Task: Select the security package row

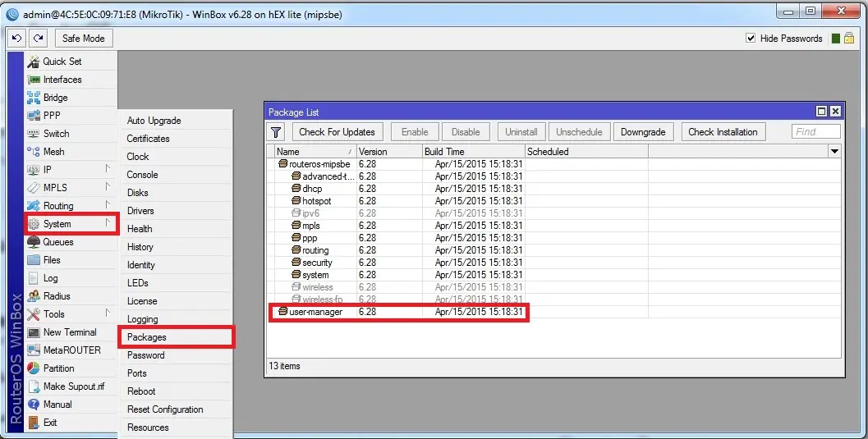Action: tap(553, 263)
